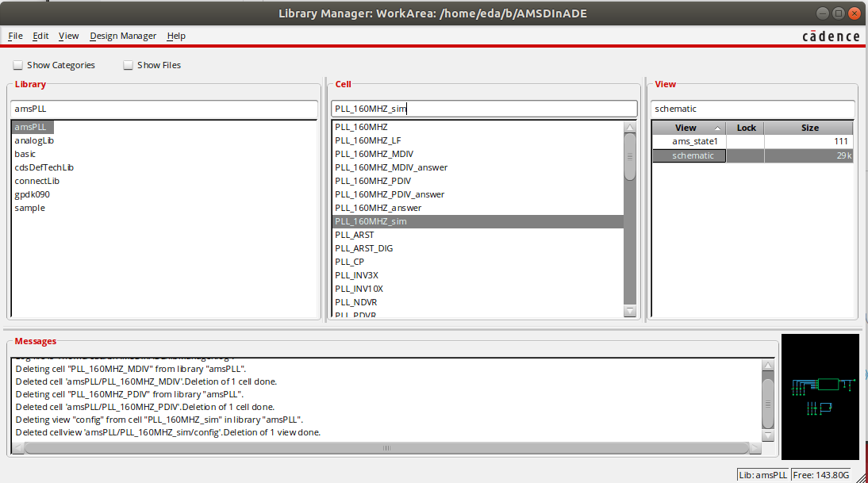Click Messages horizontal scroll right arrow
This screenshot has height=483, width=868.
[755, 448]
